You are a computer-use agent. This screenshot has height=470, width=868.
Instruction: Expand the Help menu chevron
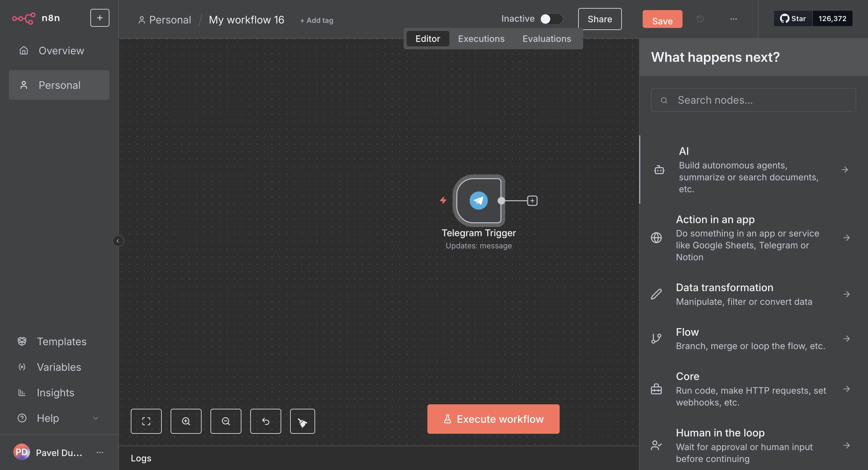96,418
